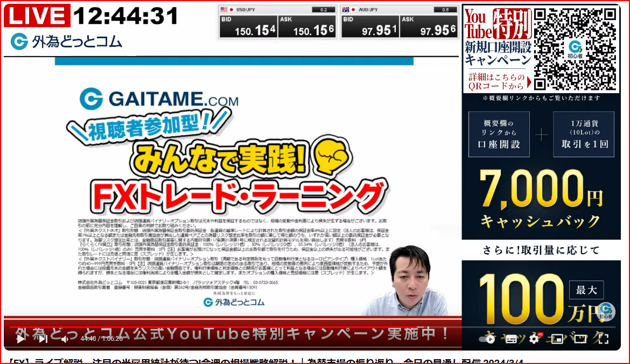The height and width of the screenshot is (364, 630).
Task: Click the 44:40 / 1:06:26 time display
Action: (x=101, y=339)
